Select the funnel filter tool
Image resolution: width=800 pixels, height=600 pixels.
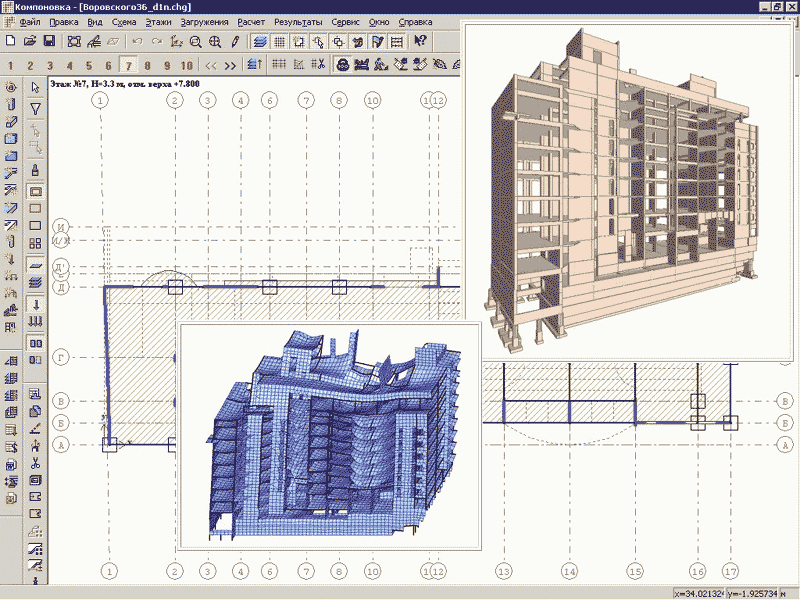tap(36, 108)
